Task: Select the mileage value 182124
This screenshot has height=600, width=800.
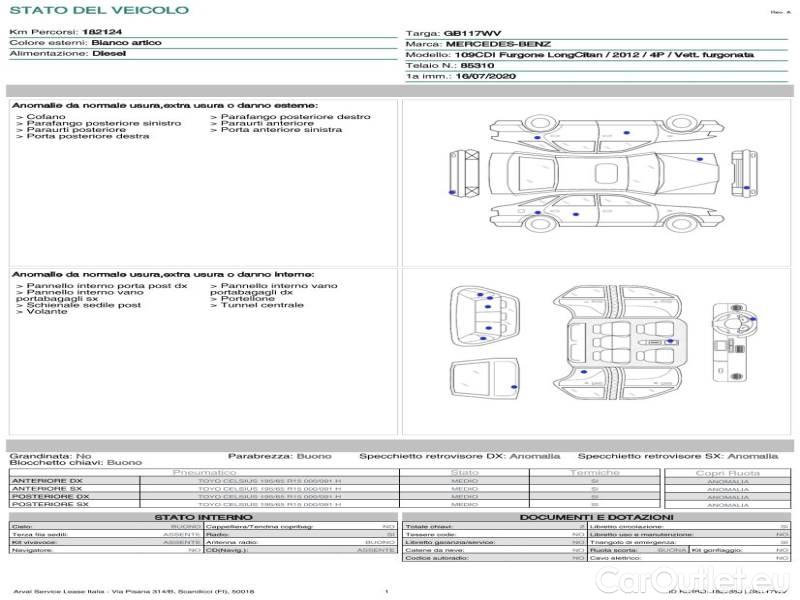Action: coord(102,32)
